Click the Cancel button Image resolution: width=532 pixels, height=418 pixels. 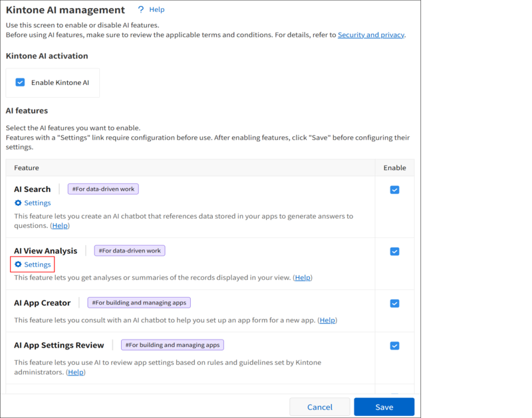click(x=320, y=407)
